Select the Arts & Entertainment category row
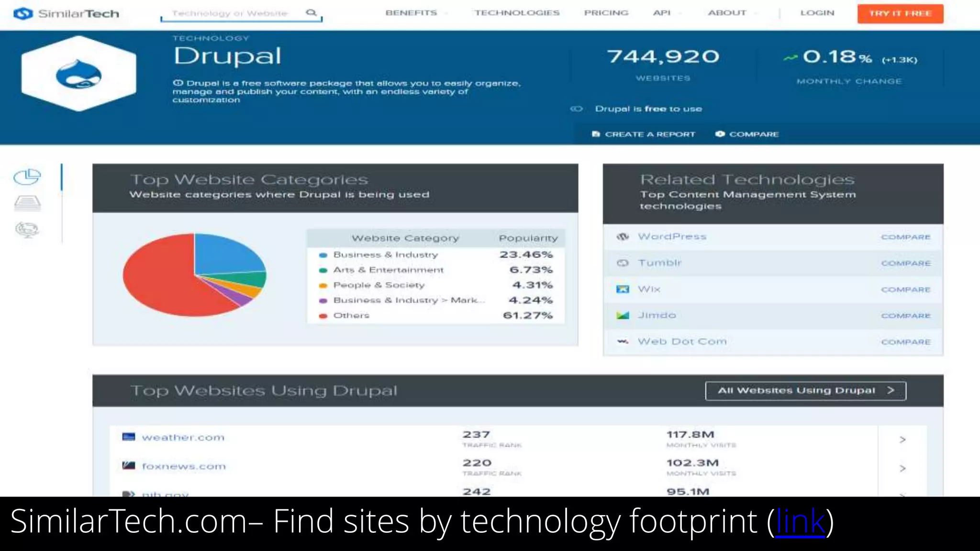Screen dimensions: 980x551 coord(435,270)
